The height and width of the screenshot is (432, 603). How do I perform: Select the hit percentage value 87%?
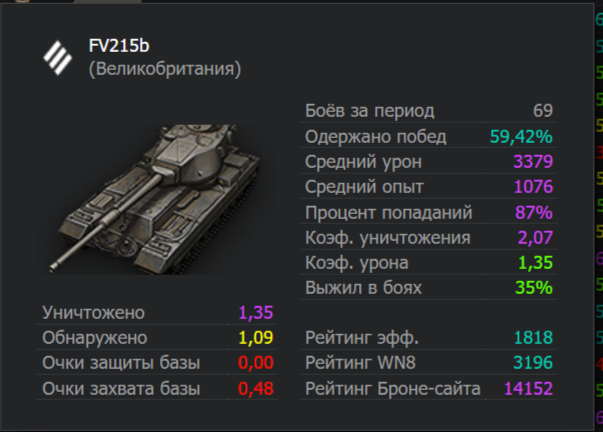pyautogui.click(x=534, y=212)
